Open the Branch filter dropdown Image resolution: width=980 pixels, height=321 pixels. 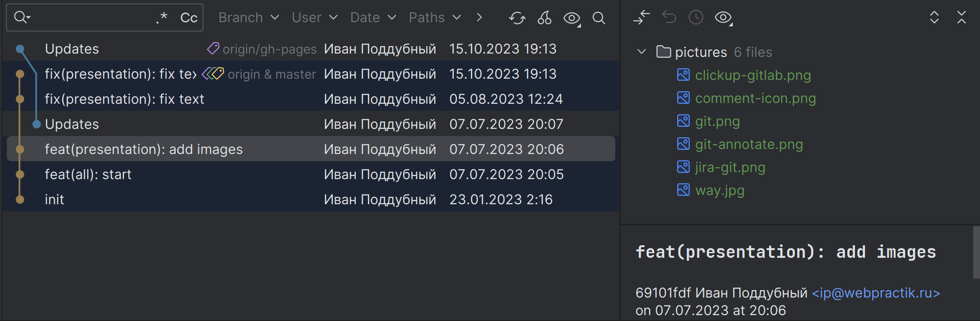[248, 18]
